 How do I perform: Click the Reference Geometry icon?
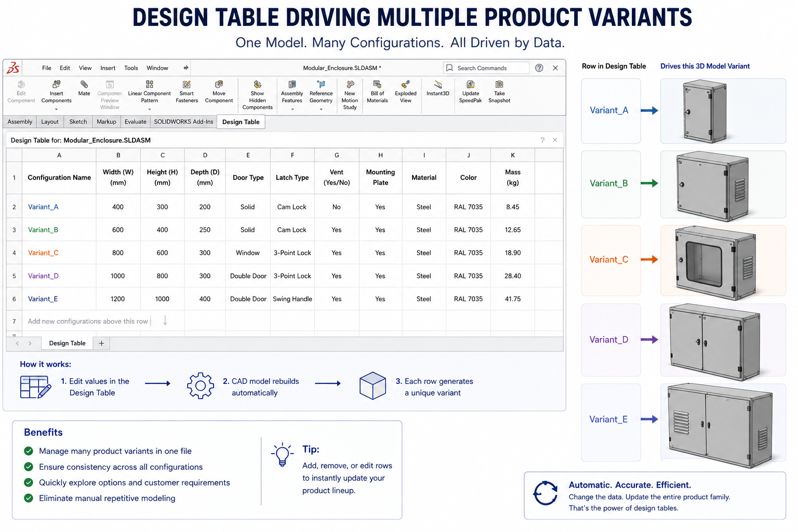pos(321,84)
